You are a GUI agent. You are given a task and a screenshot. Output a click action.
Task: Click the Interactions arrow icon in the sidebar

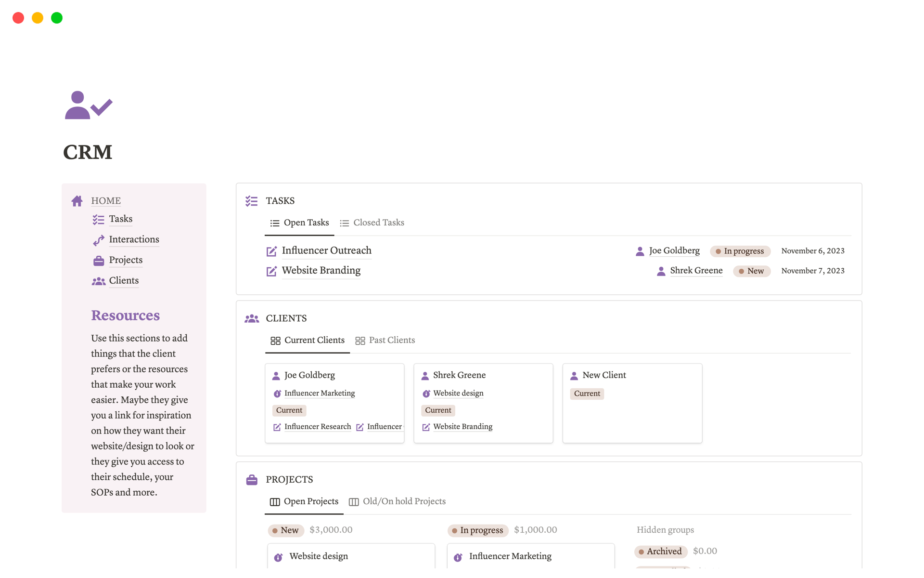[98, 240]
